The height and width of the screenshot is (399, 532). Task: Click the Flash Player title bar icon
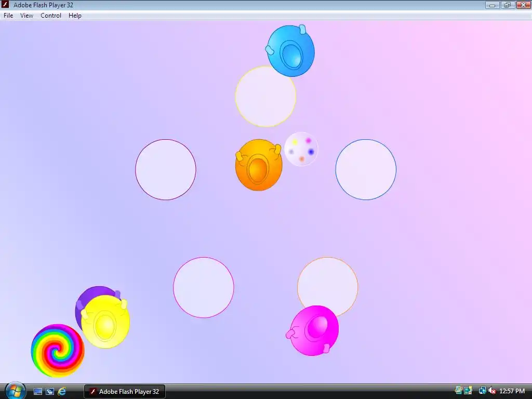tap(5, 5)
